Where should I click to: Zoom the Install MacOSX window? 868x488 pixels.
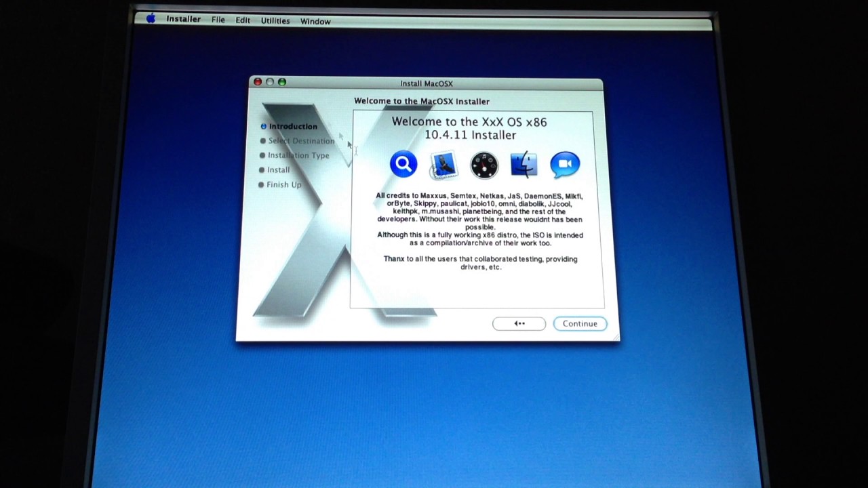tap(282, 82)
